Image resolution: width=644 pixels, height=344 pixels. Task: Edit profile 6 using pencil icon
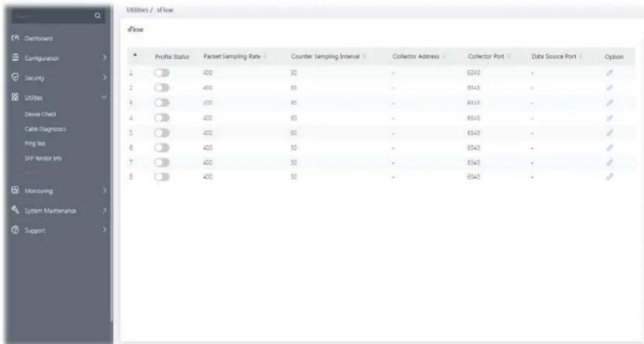pyautogui.click(x=610, y=148)
